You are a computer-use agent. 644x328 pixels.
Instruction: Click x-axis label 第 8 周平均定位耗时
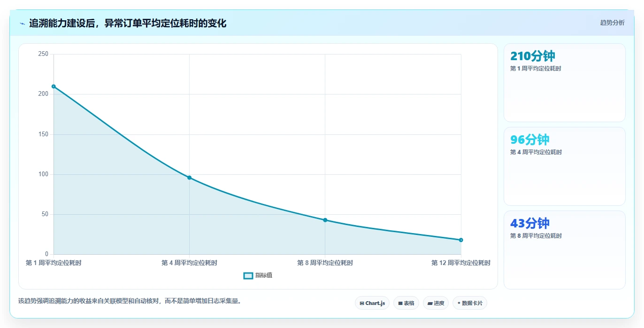point(325,263)
